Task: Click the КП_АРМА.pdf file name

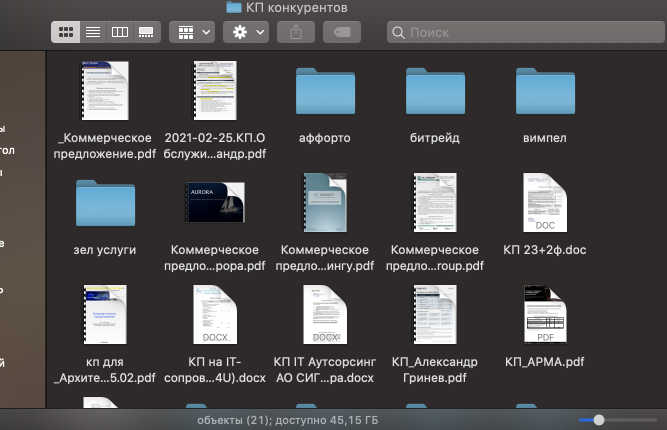Action: tap(545, 362)
